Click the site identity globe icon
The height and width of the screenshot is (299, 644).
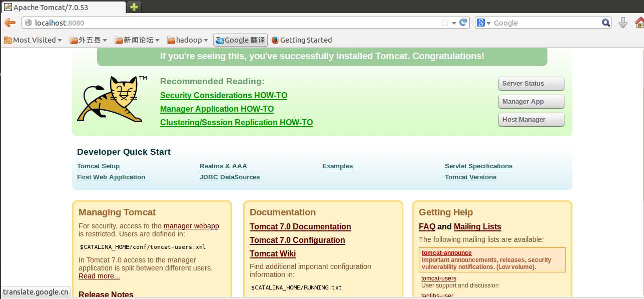pos(29,23)
